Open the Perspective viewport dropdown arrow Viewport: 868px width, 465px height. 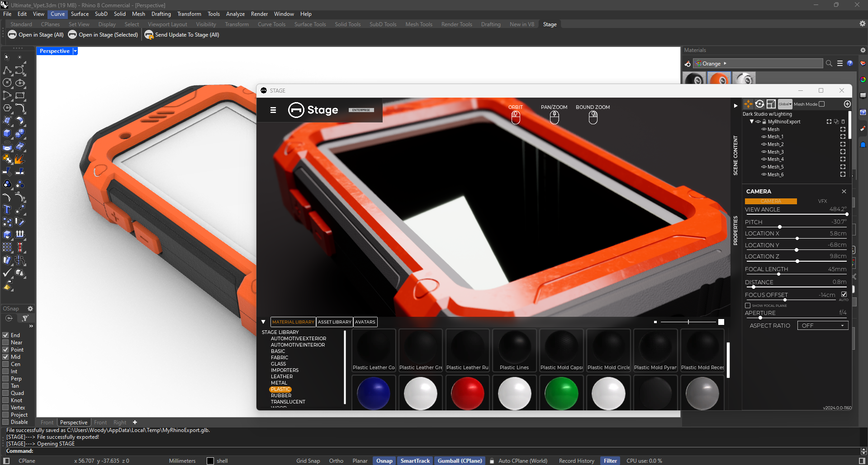tap(75, 51)
